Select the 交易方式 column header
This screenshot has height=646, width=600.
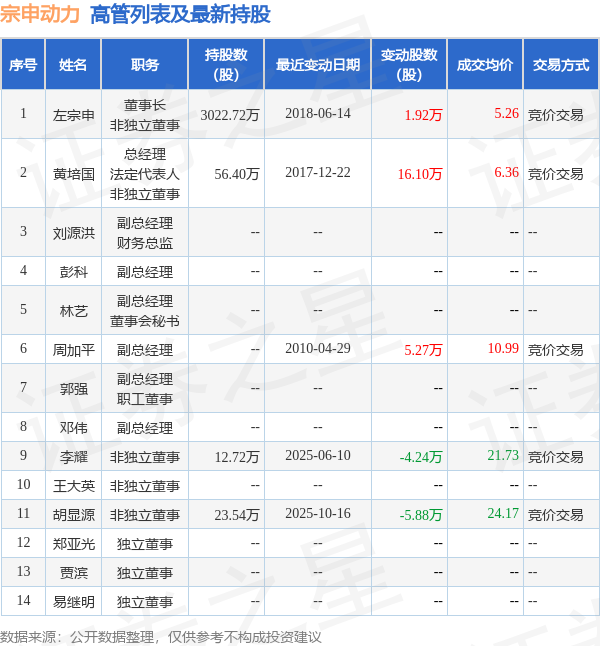tap(561, 65)
